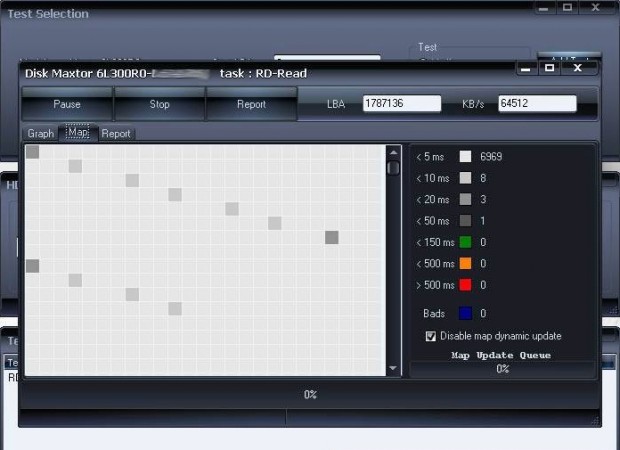Click the LBA value field
The height and width of the screenshot is (450, 620).
[401, 103]
